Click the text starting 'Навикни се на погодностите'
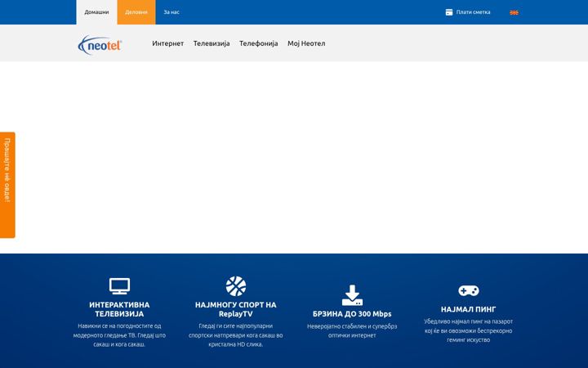The image size is (588, 368). tap(119, 335)
